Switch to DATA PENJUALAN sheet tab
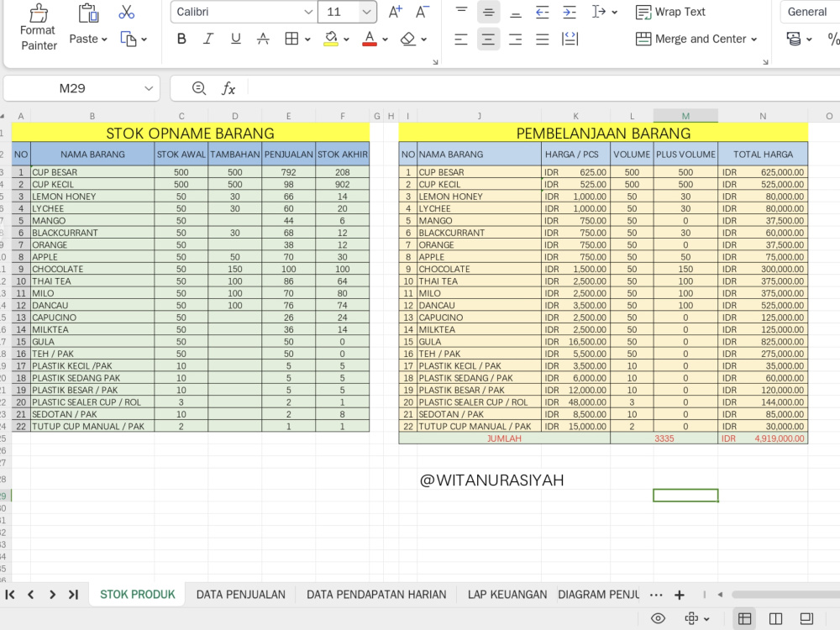Viewport: 840px width, 630px height. click(x=240, y=594)
